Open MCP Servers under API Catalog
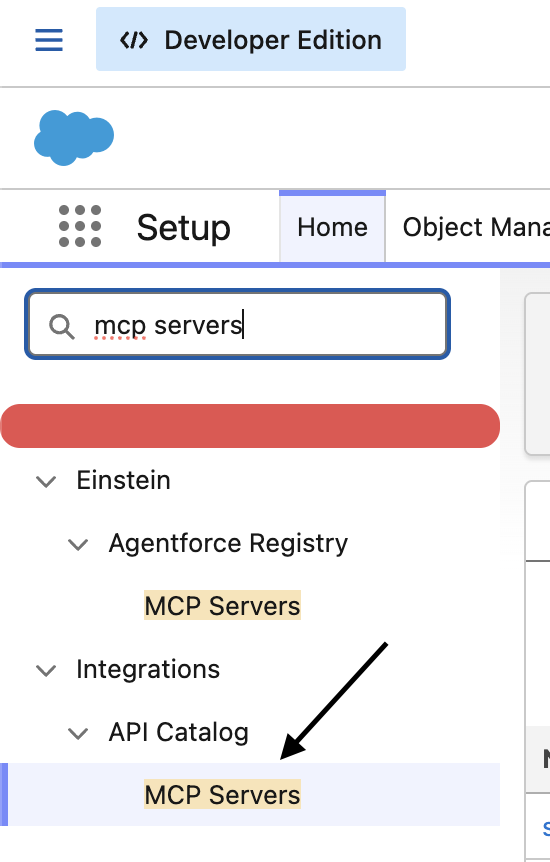This screenshot has height=862, width=550. tap(222, 794)
